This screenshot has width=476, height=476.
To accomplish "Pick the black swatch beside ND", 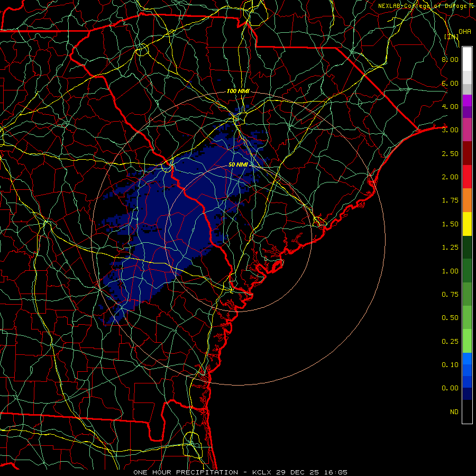I will pyautogui.click(x=467, y=411).
